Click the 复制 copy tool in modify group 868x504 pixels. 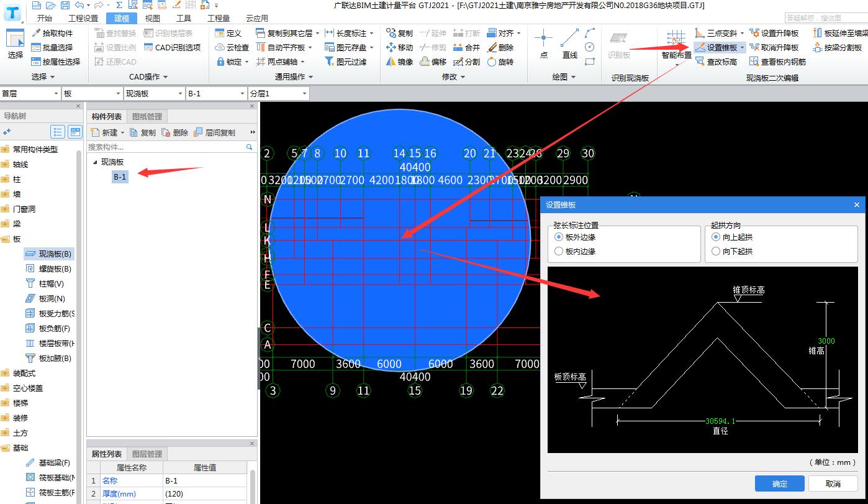click(x=399, y=33)
